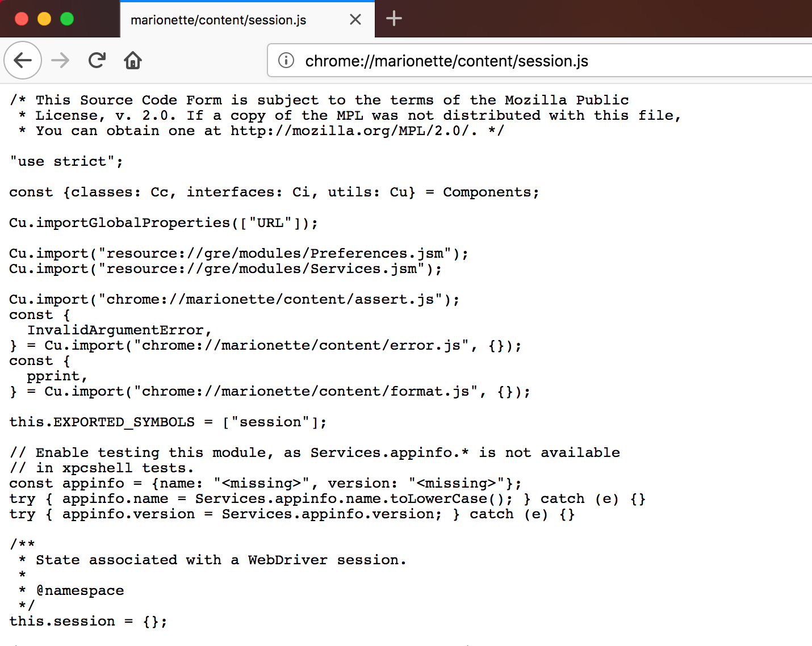812x646 pixels.
Task: Click the forward navigation arrow
Action: coord(60,60)
